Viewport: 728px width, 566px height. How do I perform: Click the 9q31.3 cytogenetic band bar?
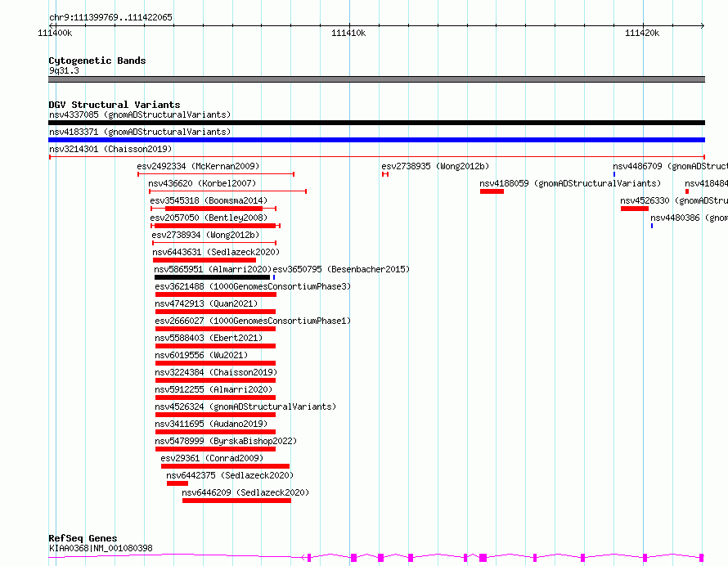tap(376, 79)
